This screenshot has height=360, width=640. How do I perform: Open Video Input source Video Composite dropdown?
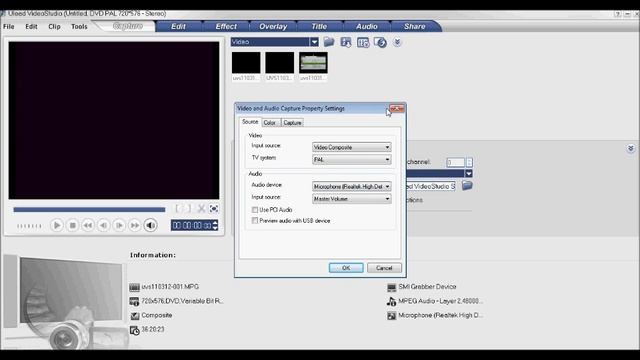[x=351, y=147]
